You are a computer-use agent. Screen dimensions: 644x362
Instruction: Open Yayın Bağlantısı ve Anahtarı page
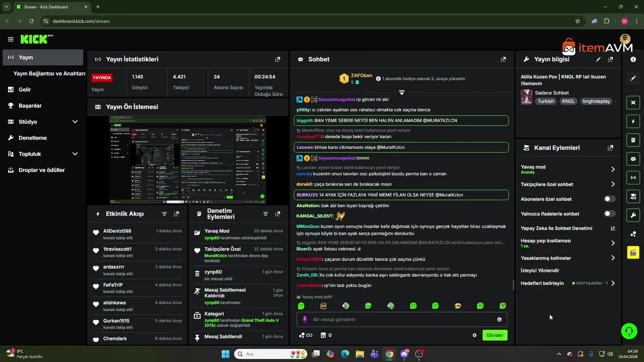pos(49,73)
